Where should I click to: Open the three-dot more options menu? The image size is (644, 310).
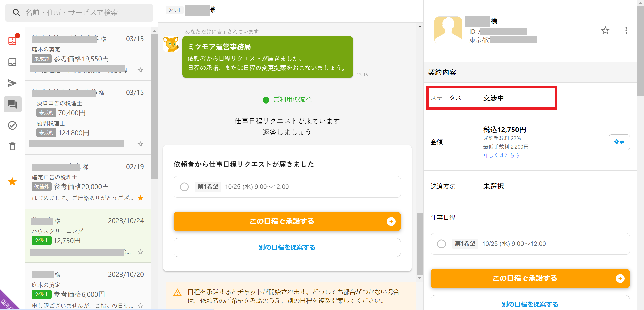coord(626,31)
